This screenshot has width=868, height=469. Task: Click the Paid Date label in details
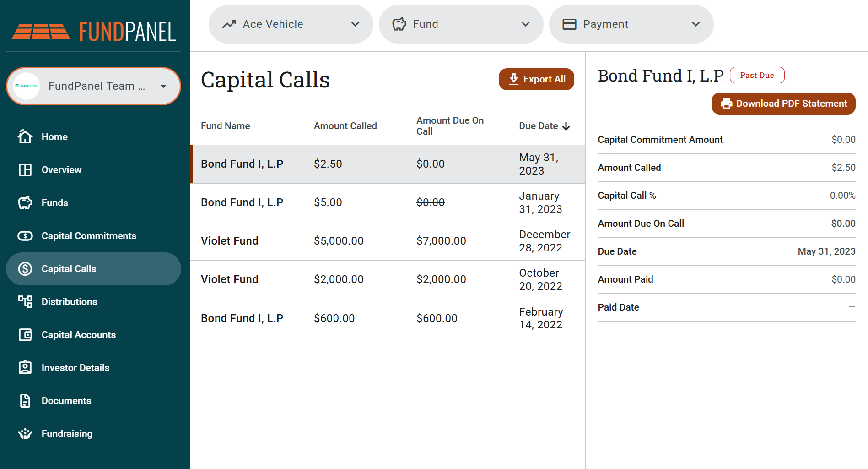pos(619,307)
